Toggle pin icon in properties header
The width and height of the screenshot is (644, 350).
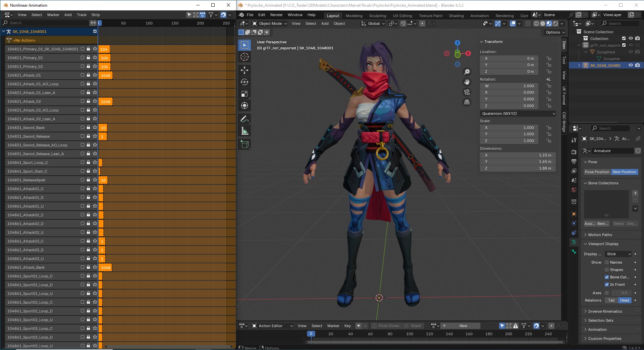638,139
